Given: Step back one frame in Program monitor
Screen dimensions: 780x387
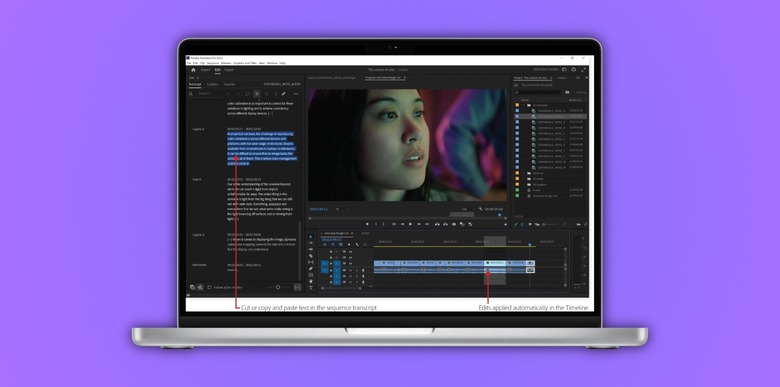Looking at the screenshot, I should click(x=402, y=224).
